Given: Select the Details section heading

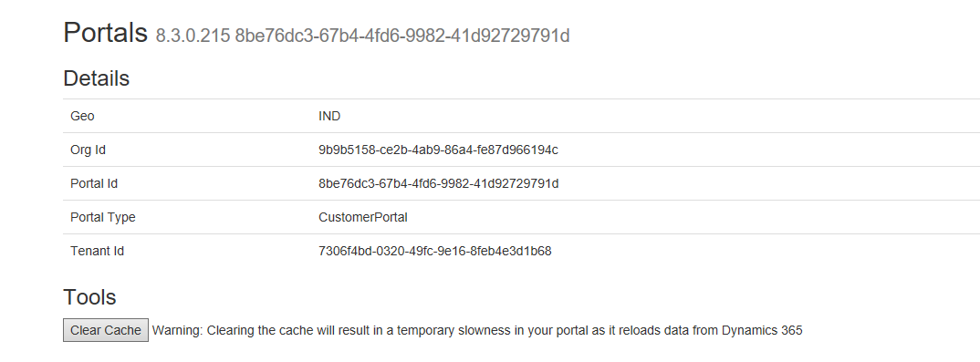Looking at the screenshot, I should (x=96, y=78).
